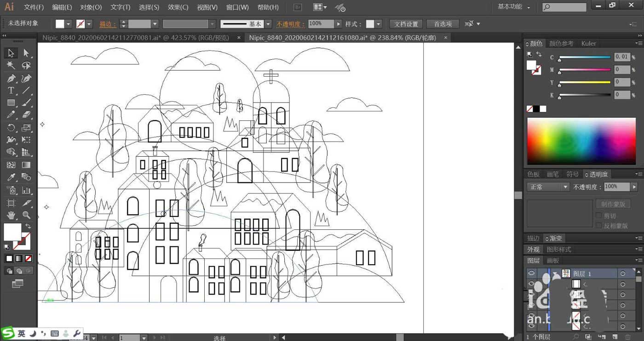The width and height of the screenshot is (644, 341).
Task: Click target circle of 图层 1
Action: pos(623,273)
